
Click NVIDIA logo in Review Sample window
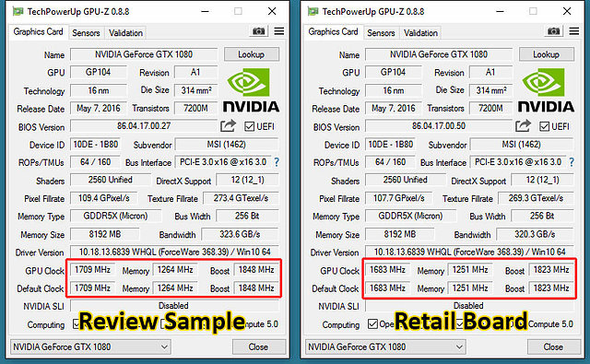(x=251, y=90)
